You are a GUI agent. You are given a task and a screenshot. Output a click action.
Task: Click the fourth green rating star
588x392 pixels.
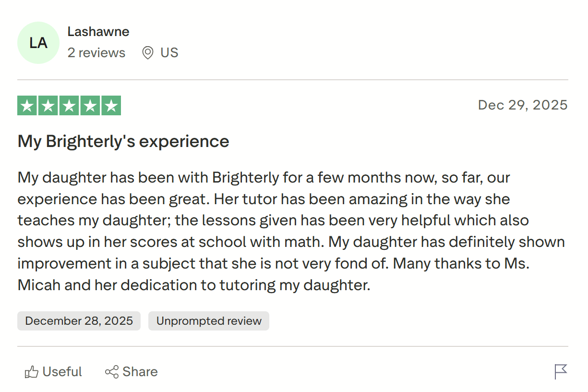point(90,106)
